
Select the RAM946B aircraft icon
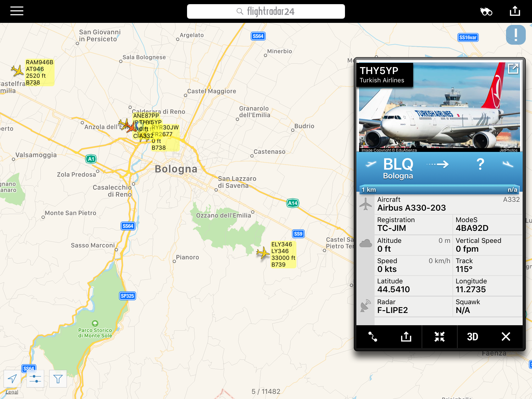[x=17, y=70]
